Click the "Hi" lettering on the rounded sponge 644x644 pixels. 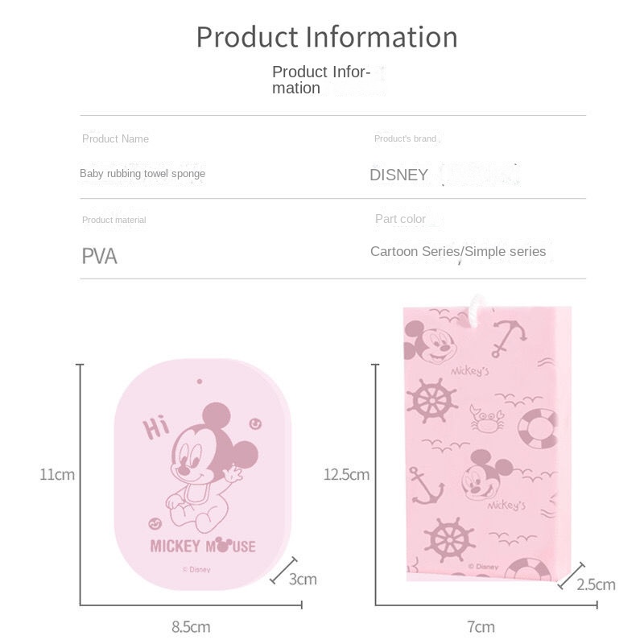point(158,427)
